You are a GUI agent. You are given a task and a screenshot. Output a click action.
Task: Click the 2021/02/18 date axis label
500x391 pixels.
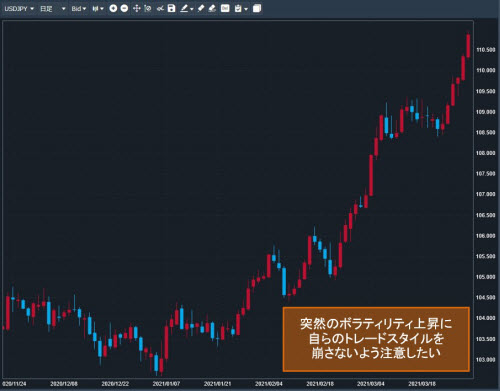320,384
